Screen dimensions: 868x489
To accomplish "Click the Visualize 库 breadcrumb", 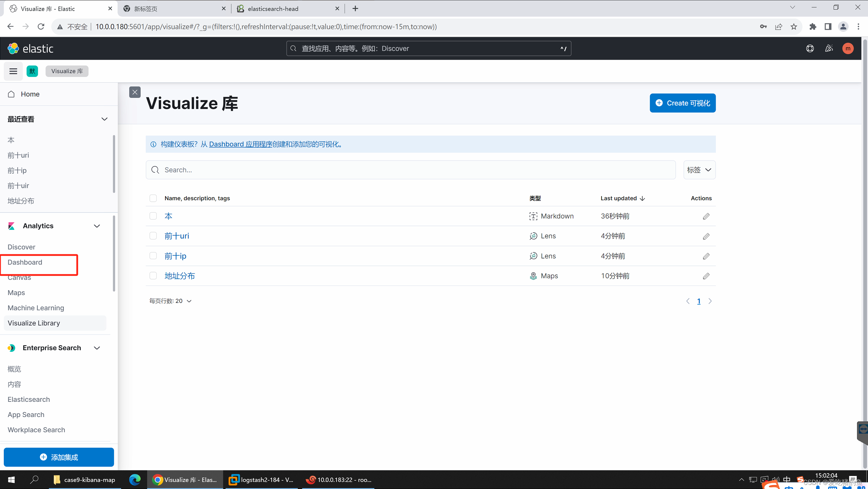I will [67, 71].
